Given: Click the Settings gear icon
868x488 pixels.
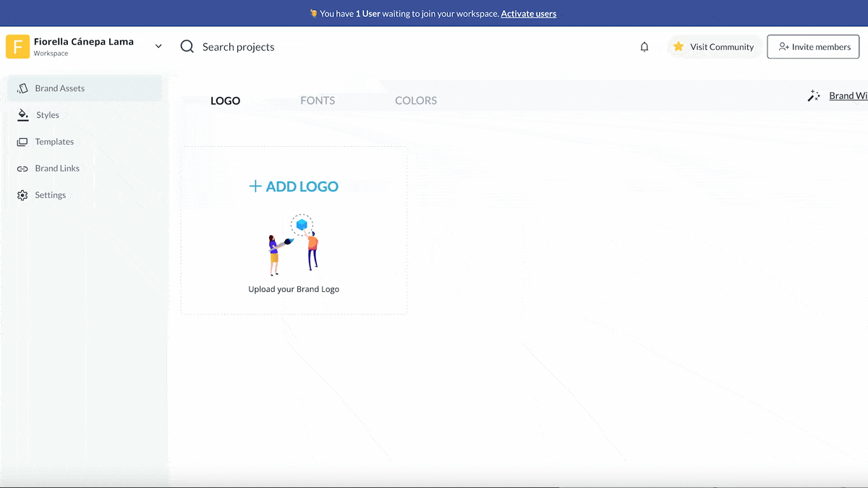Looking at the screenshot, I should click(x=22, y=195).
